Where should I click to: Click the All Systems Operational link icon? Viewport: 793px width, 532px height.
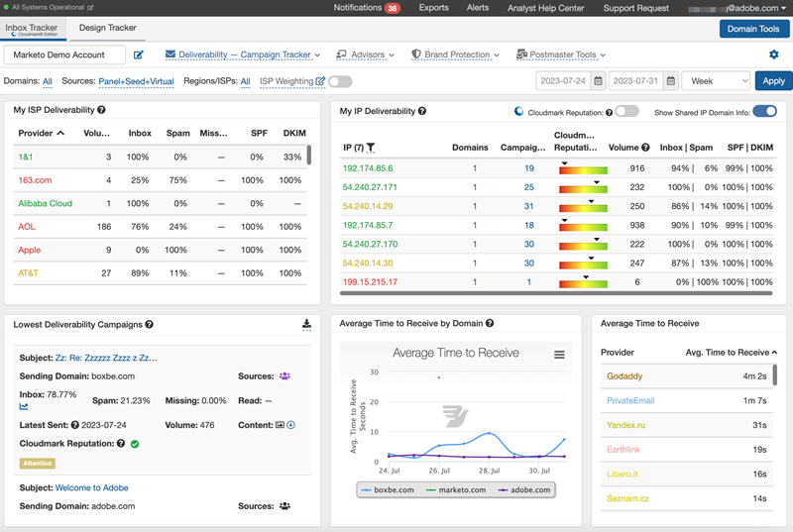pyautogui.click(x=90, y=8)
